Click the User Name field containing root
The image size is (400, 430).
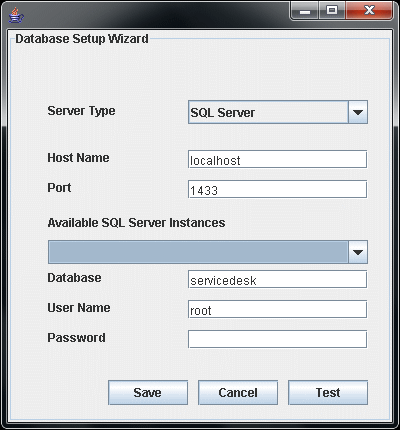(278, 309)
